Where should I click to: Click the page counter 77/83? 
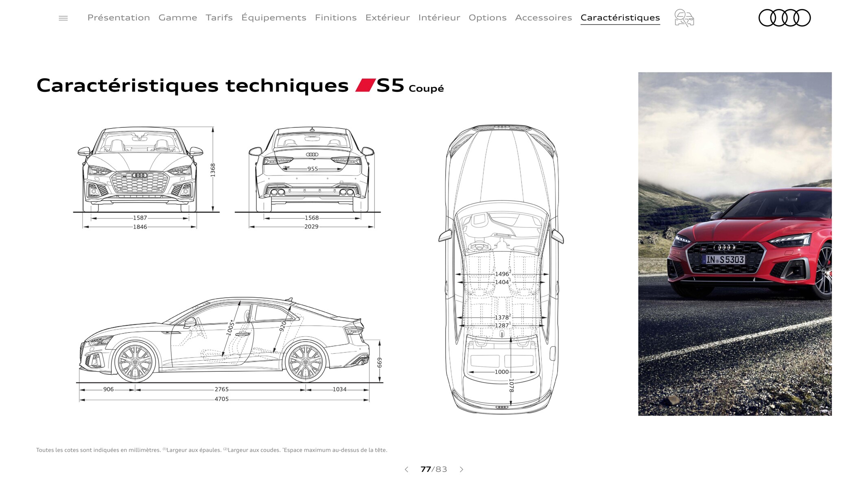(x=434, y=469)
